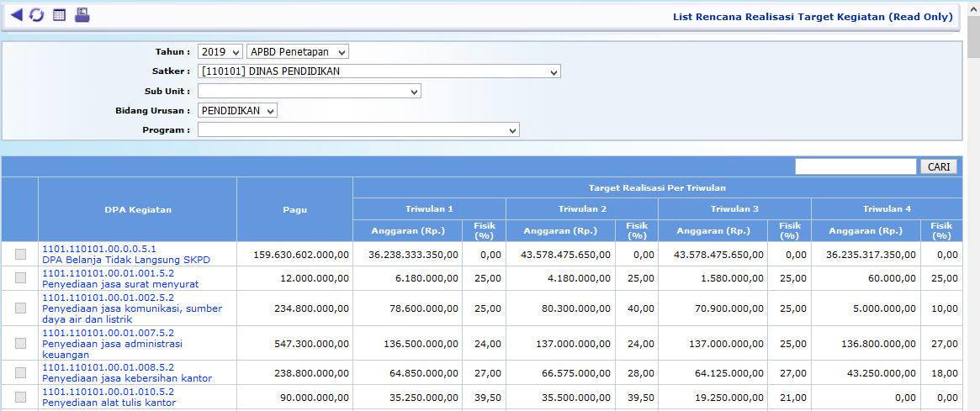
Task: Click the DPA Kegiatan column header
Action: coord(137,209)
